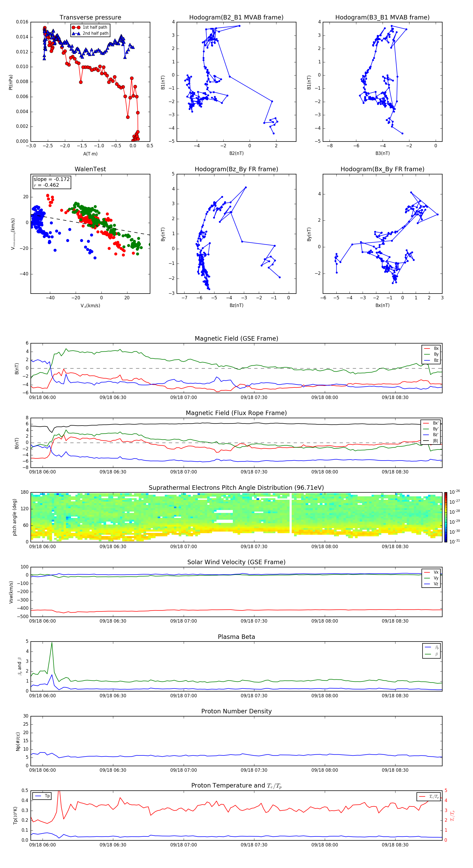
Task: Click the 'Hodogram(Bz_By FR frame)' title
Action: pos(236,169)
